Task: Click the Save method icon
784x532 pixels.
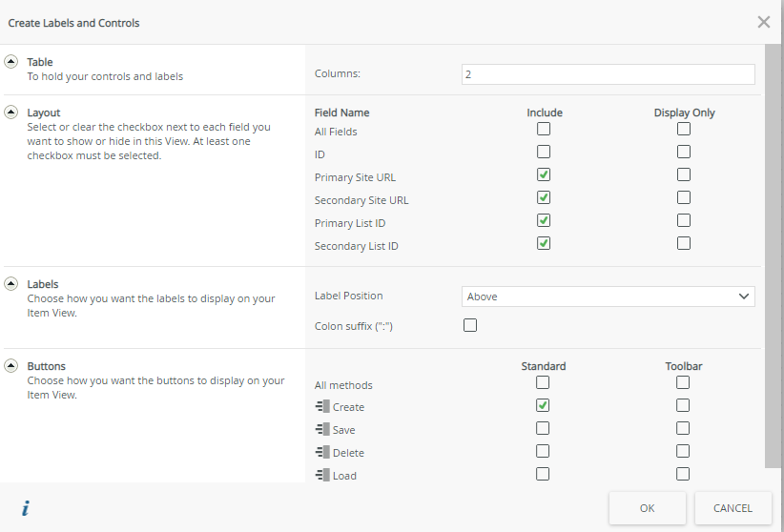Action: pyautogui.click(x=321, y=430)
